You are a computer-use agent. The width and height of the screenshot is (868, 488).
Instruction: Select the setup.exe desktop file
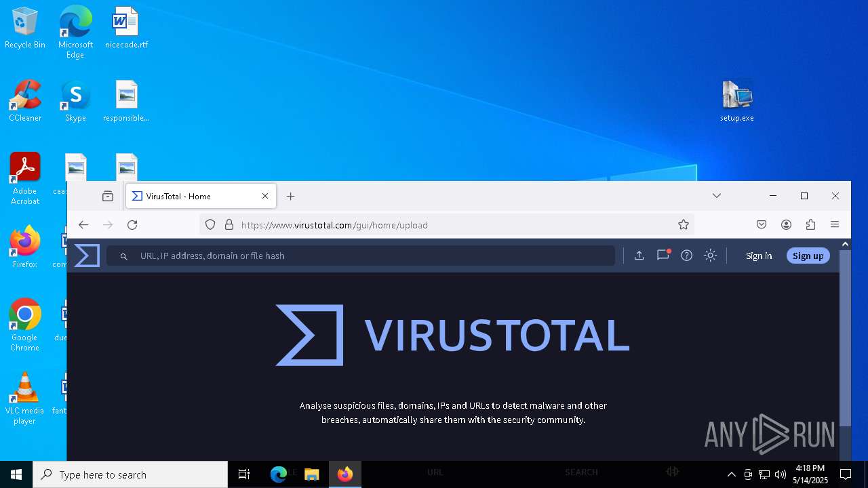pos(737,101)
